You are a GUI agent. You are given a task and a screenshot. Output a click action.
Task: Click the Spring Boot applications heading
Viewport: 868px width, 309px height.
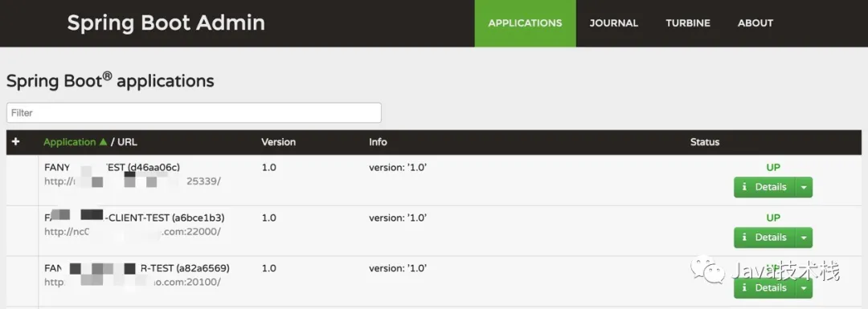click(110, 81)
